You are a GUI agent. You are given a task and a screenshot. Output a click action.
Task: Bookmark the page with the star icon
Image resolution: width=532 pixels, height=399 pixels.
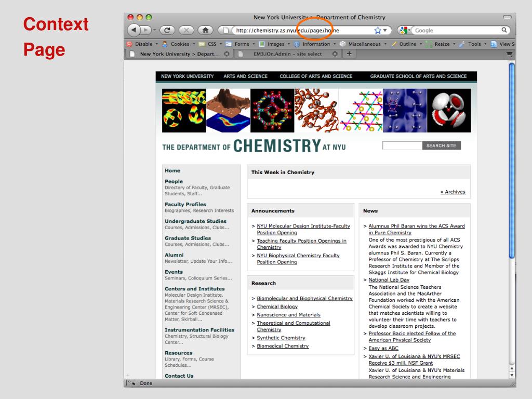coord(378,31)
